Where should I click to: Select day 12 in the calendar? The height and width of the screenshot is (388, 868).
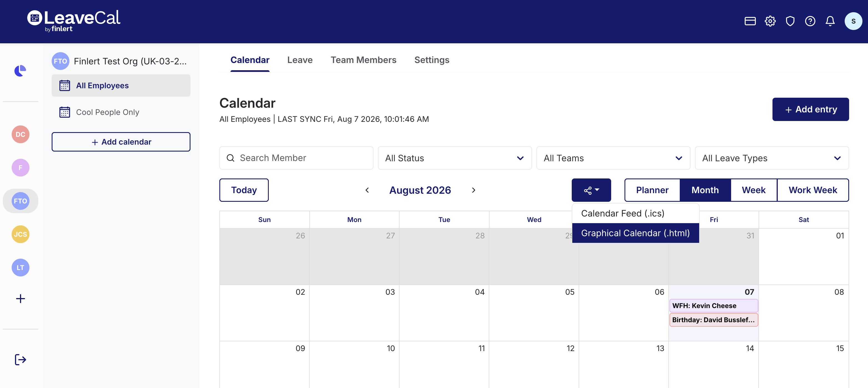tap(534, 365)
